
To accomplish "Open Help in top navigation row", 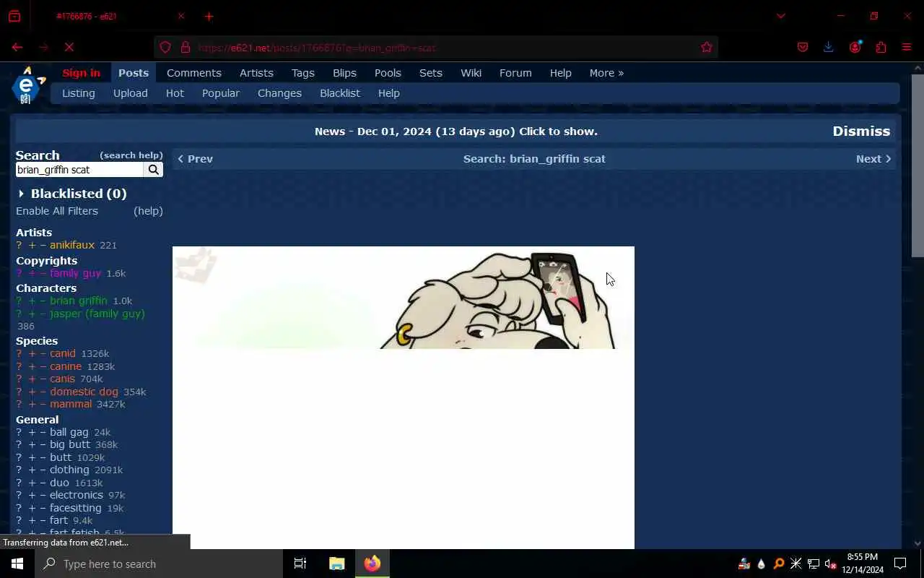I will [561, 73].
